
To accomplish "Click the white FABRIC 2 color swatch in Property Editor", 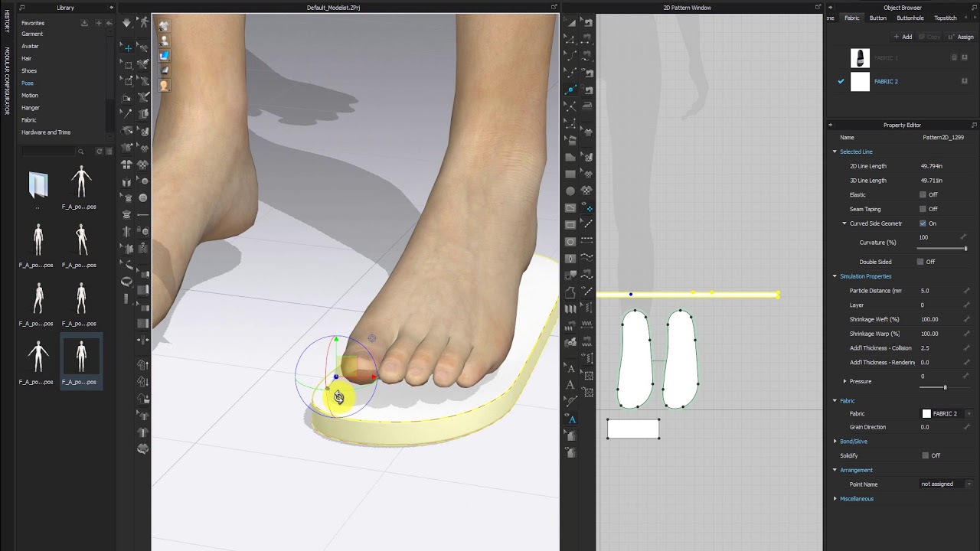I will click(x=926, y=414).
